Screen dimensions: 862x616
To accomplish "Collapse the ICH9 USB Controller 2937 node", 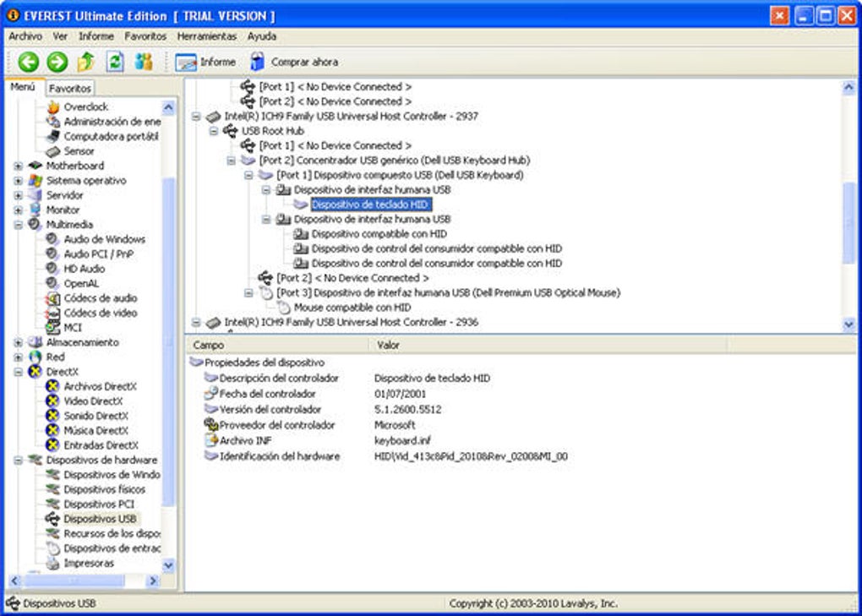I will coord(196,117).
